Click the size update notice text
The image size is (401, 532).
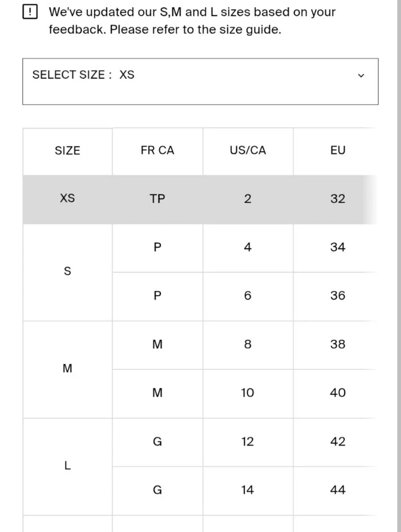pos(192,21)
